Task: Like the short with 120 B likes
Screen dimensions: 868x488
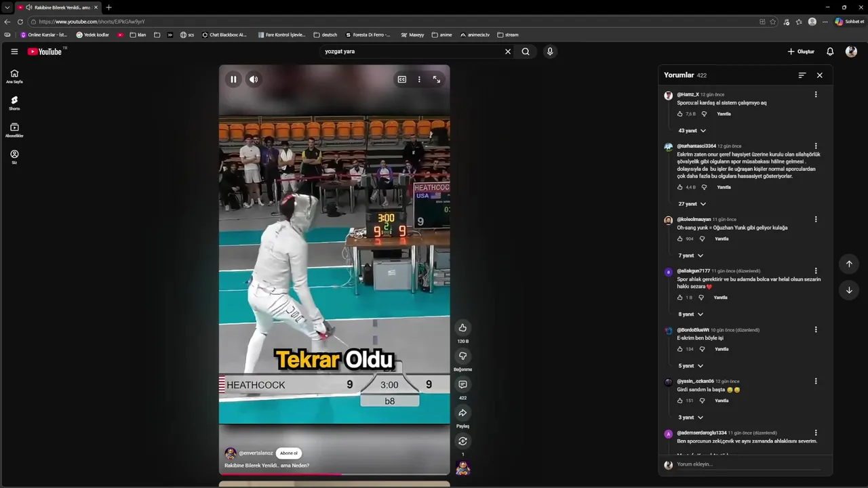Action: tap(462, 328)
